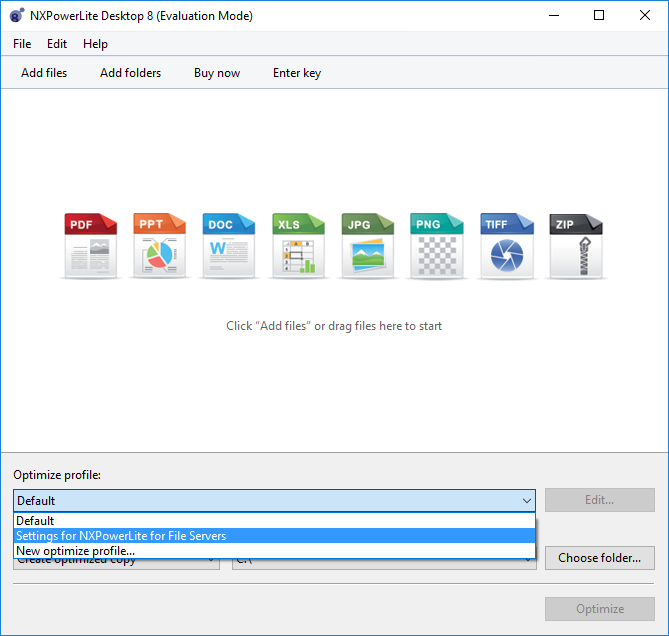669x636 pixels.
Task: Click the PNG transparent image icon
Action: click(436, 246)
